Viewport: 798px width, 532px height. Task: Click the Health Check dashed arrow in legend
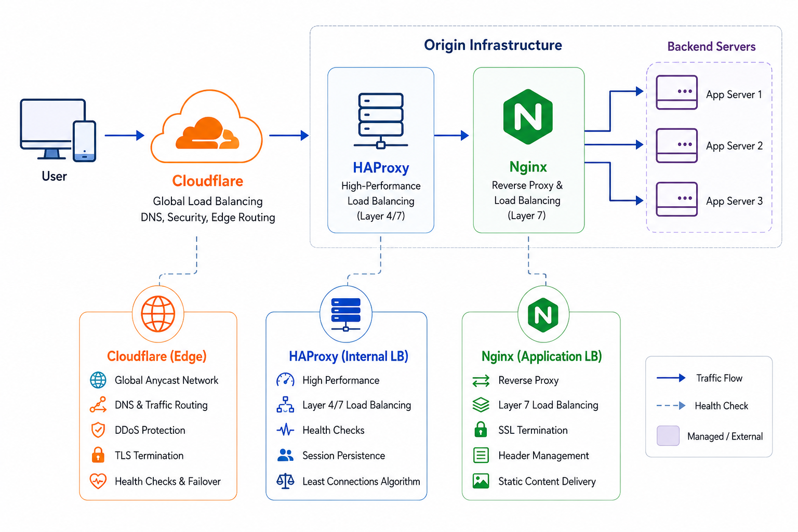tap(671, 406)
